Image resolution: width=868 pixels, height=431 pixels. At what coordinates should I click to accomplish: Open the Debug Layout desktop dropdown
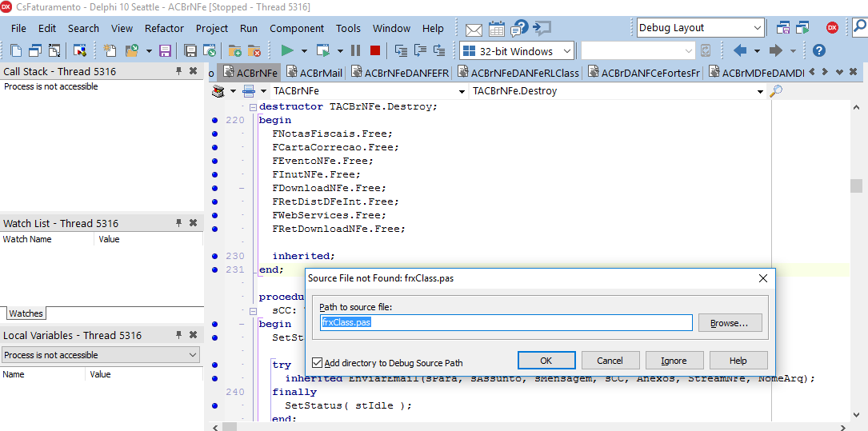click(x=758, y=28)
